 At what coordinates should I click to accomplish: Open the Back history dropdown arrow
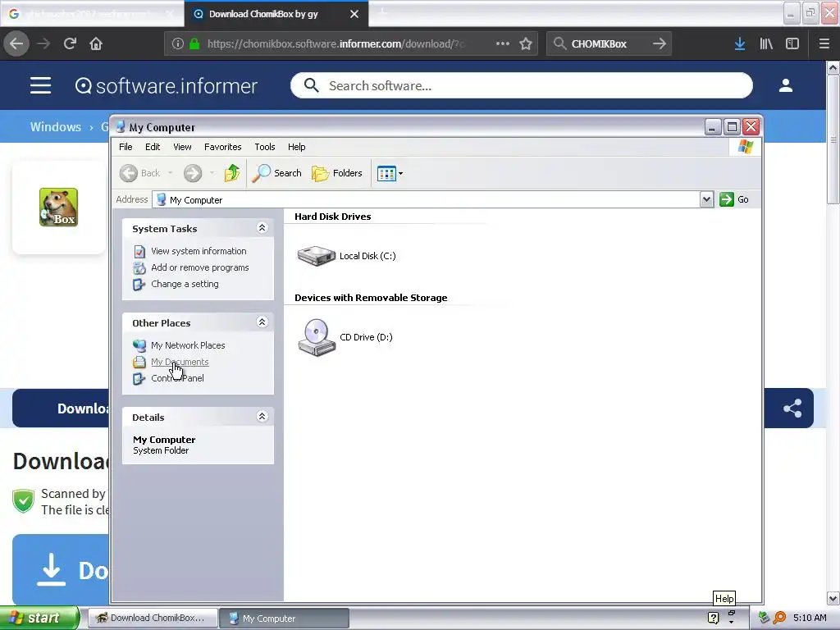(170, 173)
